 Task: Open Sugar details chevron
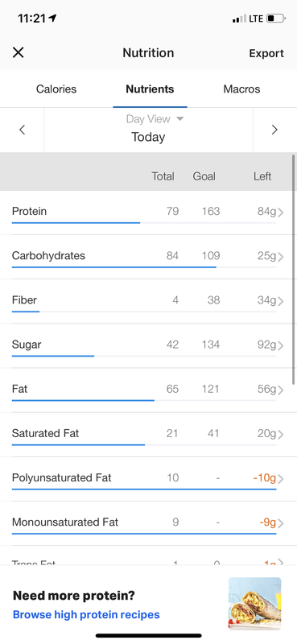[x=281, y=345]
